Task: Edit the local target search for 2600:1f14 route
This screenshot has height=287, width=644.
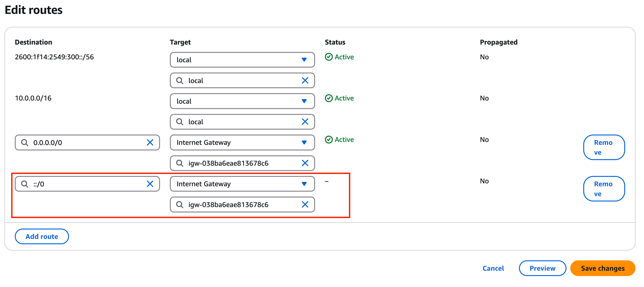Action: 242,80
